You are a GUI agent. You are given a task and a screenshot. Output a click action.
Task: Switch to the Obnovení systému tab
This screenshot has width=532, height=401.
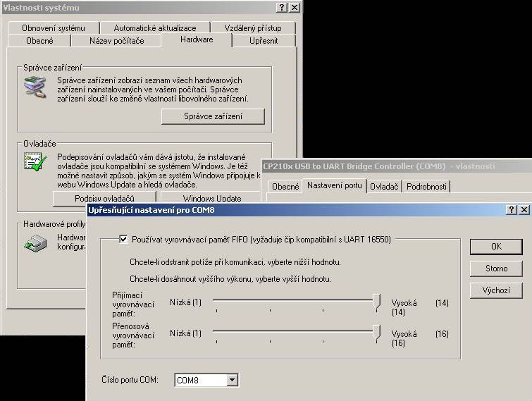click(54, 28)
